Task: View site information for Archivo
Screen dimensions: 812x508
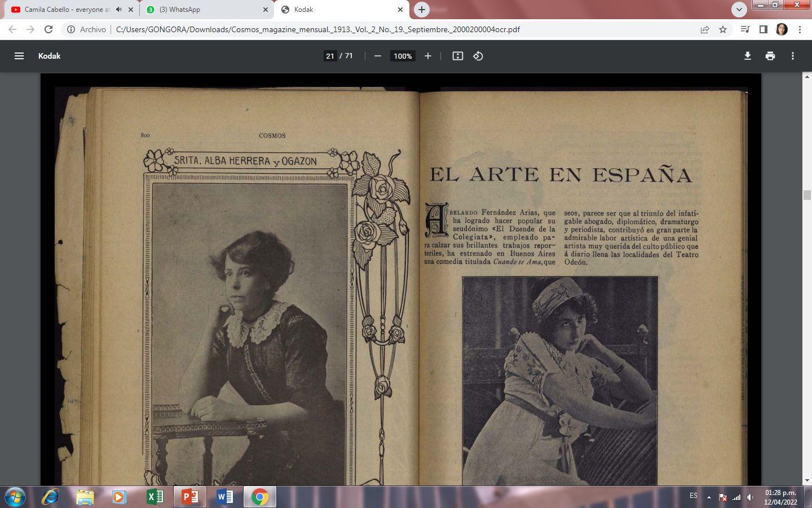Action: (87, 29)
